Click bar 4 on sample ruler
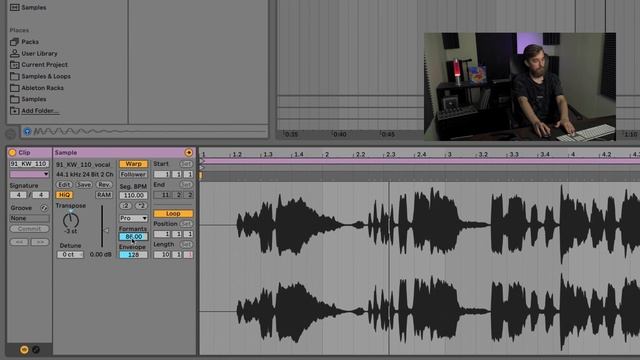This screenshot has width=640, height=360. [x=572, y=155]
